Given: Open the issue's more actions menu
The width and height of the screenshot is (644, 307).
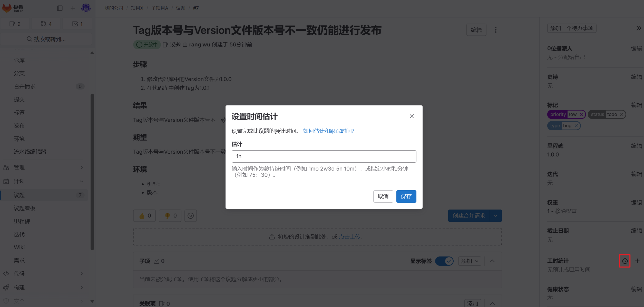Looking at the screenshot, I should [x=495, y=29].
